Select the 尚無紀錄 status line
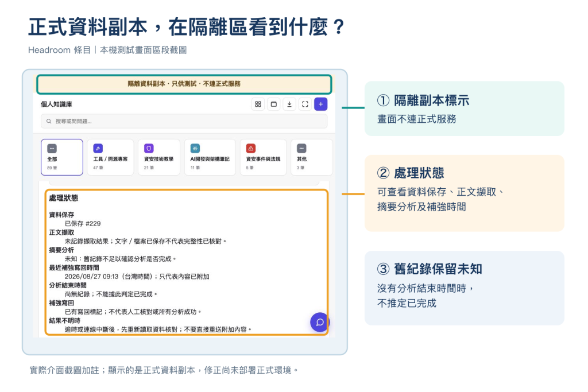588x392 pixels. [111, 294]
